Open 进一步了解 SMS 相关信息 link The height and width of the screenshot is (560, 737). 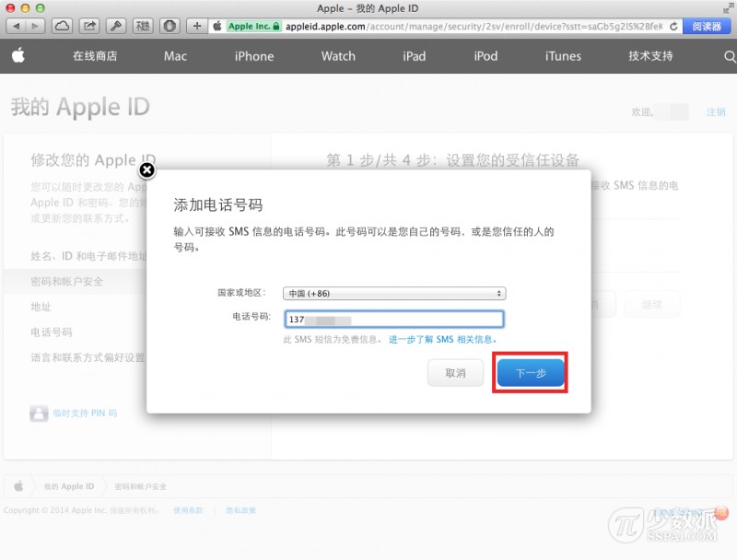pos(443,339)
